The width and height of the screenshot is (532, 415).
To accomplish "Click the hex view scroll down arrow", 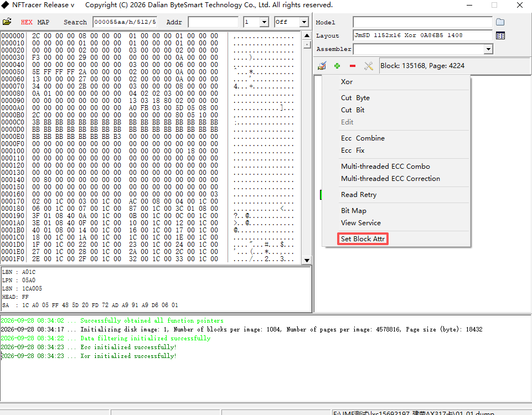I will pyautogui.click(x=307, y=261).
